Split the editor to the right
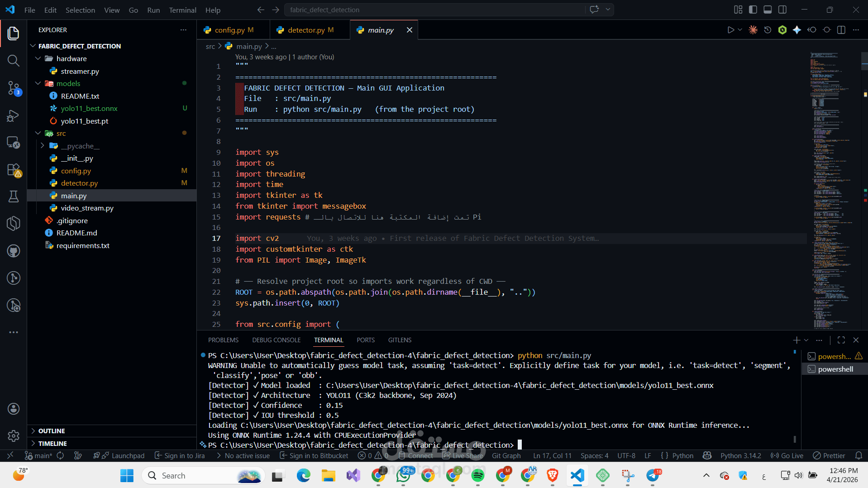Image resolution: width=868 pixels, height=488 pixels. (x=841, y=30)
